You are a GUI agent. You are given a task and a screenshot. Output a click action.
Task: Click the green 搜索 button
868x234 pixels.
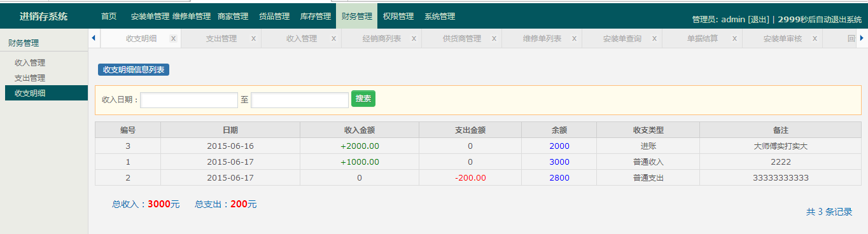(363, 99)
